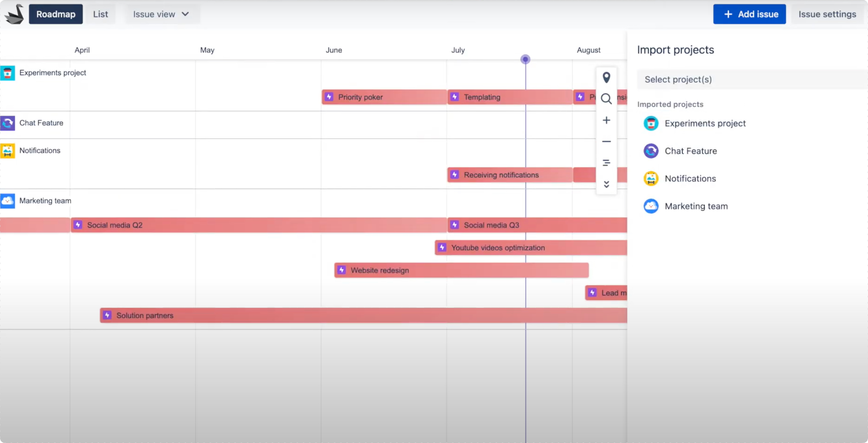
Task: Open search with the magnifier icon
Action: pos(606,98)
